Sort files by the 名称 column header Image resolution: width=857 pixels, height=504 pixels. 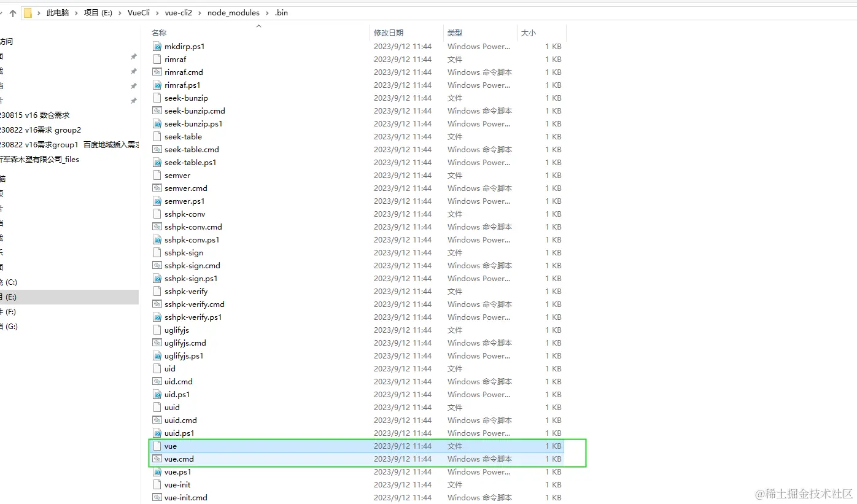(159, 33)
